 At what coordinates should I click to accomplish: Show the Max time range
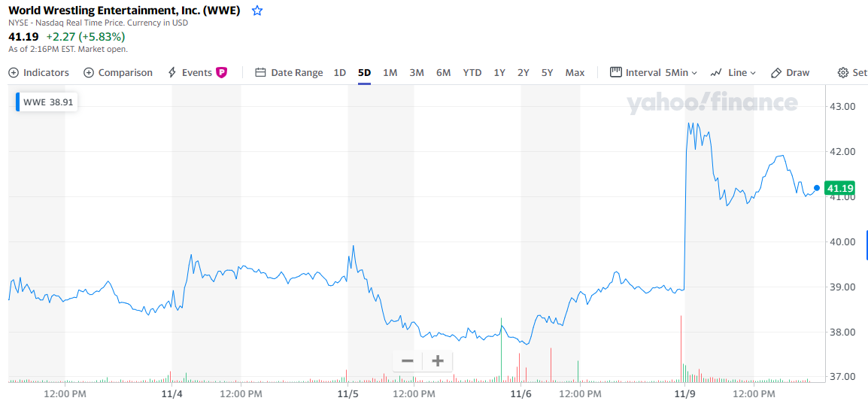(575, 73)
